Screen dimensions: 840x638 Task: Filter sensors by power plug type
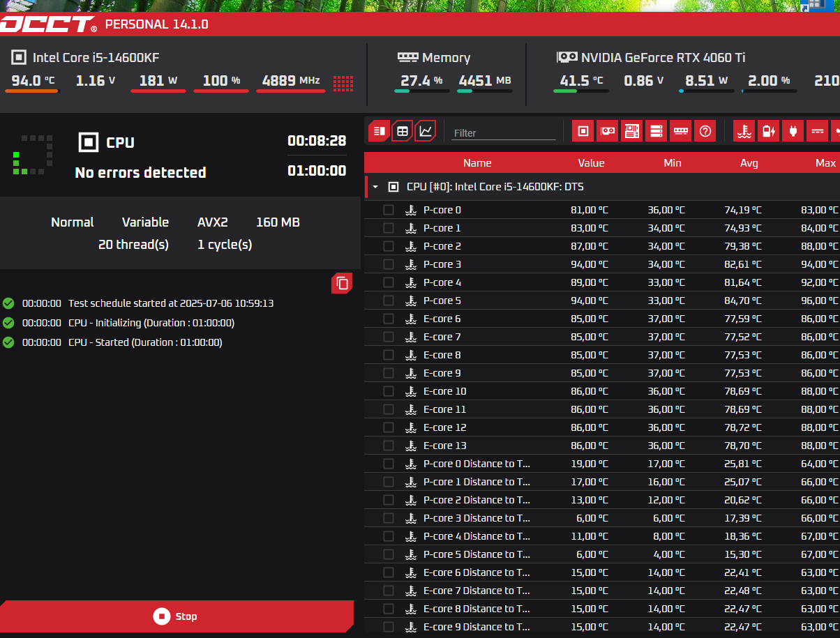click(x=793, y=130)
